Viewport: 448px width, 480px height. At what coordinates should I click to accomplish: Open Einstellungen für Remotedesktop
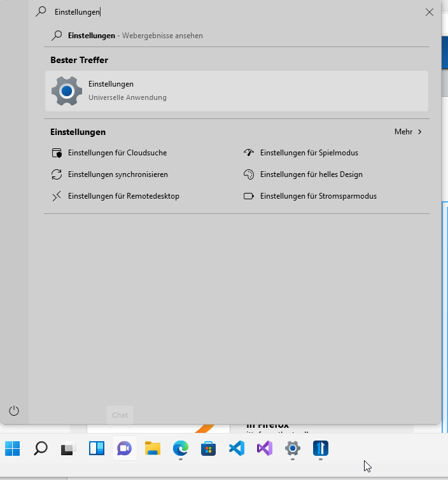point(123,196)
